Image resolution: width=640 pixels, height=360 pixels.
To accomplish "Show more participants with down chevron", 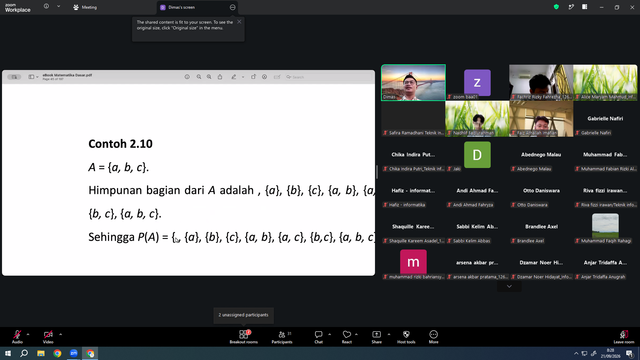I will (x=509, y=287).
